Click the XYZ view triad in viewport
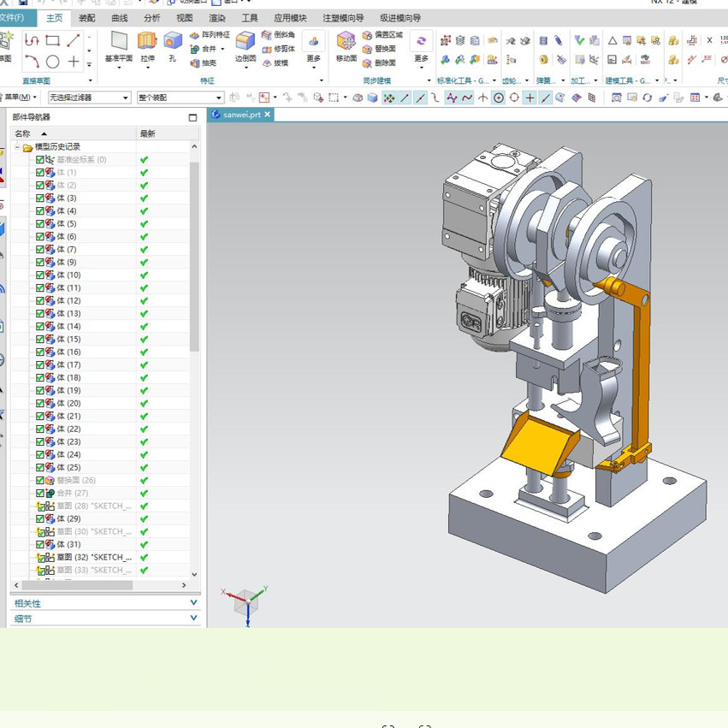This screenshot has width=728, height=728. (247, 605)
